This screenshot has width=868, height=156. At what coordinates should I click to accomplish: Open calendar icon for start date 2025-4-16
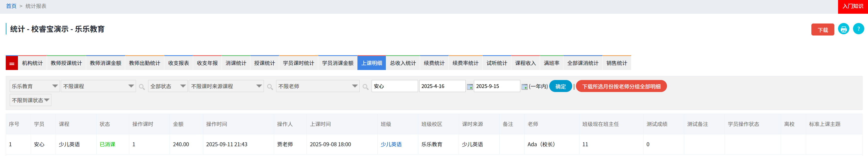click(x=470, y=87)
